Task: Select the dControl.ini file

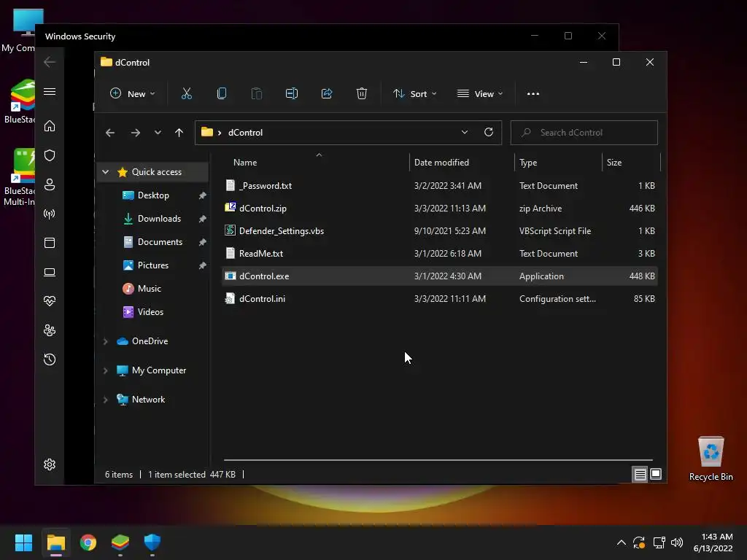Action: [x=440, y=299]
